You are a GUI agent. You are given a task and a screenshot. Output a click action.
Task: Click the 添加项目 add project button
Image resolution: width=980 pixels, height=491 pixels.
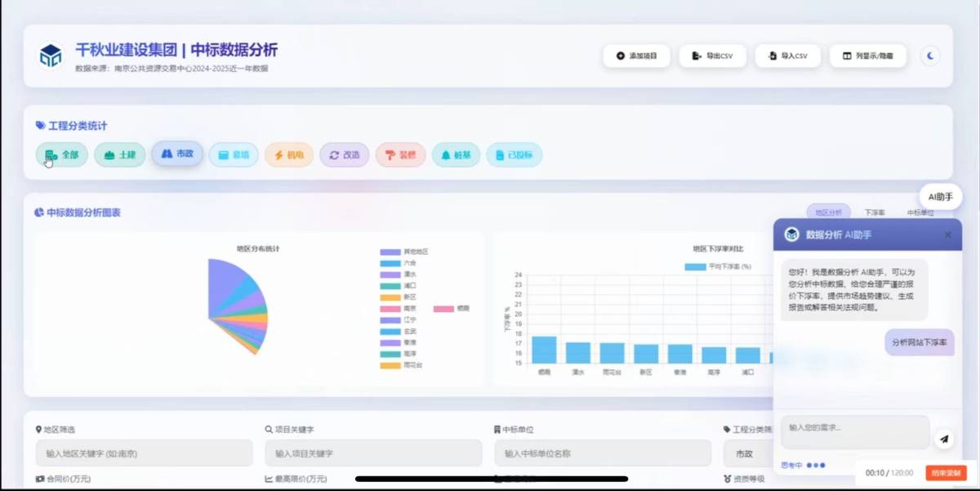[x=637, y=56]
